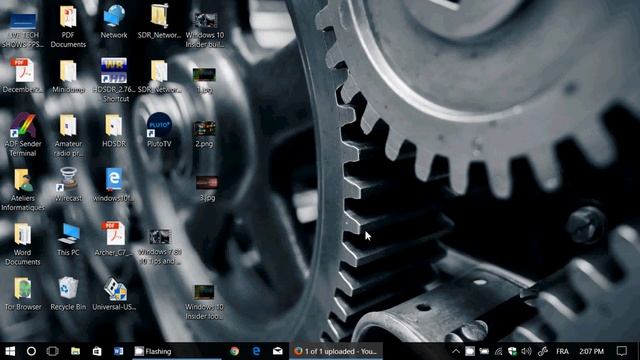Open the Network desktop icon
This screenshot has height=360, width=640.
pos(114,22)
